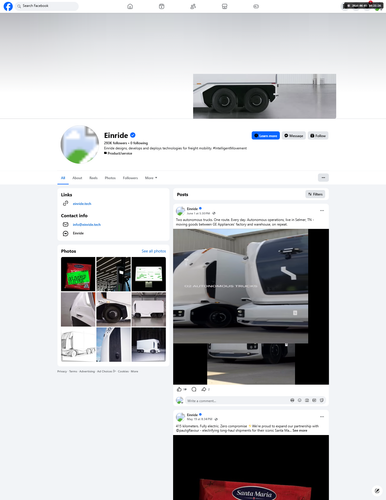Open the Gaming icon in top navigation
The height and width of the screenshot is (500, 386).
256,6
